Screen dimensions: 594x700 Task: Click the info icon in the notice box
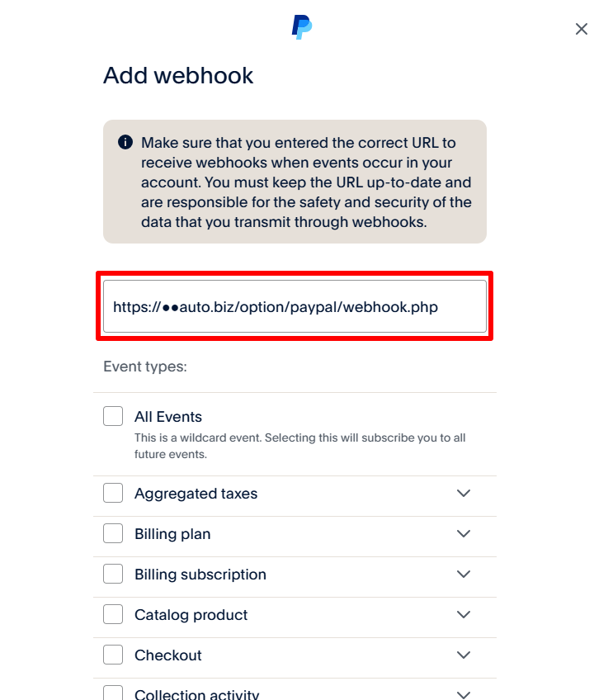125,143
